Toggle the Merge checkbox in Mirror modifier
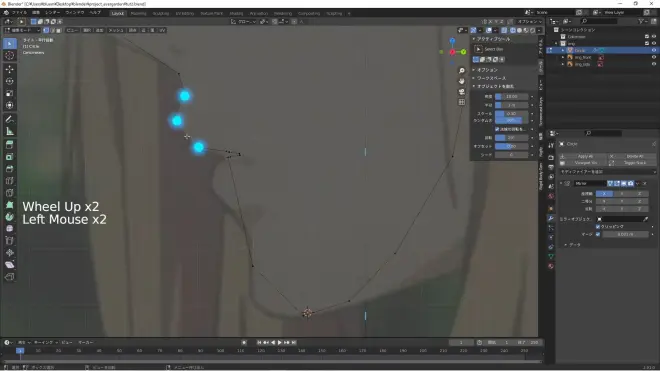The width and height of the screenshot is (660, 371). pyautogui.click(x=598, y=234)
